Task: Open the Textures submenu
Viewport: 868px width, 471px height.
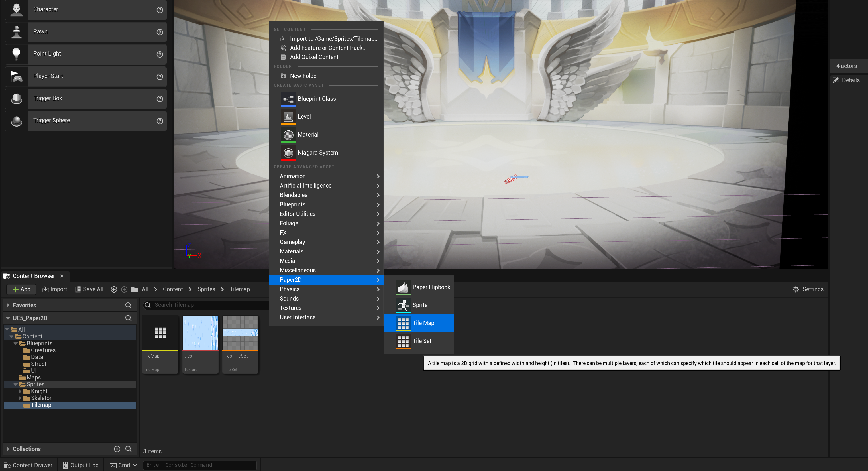Action: [326, 308]
